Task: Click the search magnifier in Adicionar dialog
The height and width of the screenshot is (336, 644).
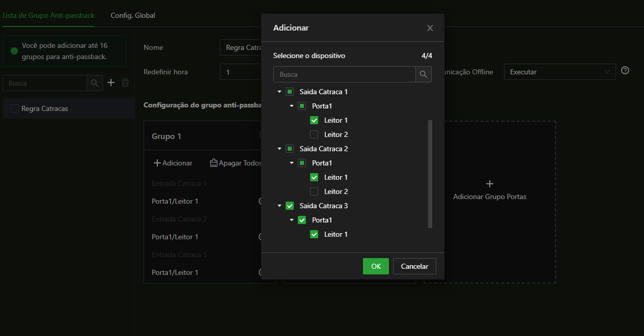Action: tap(424, 74)
